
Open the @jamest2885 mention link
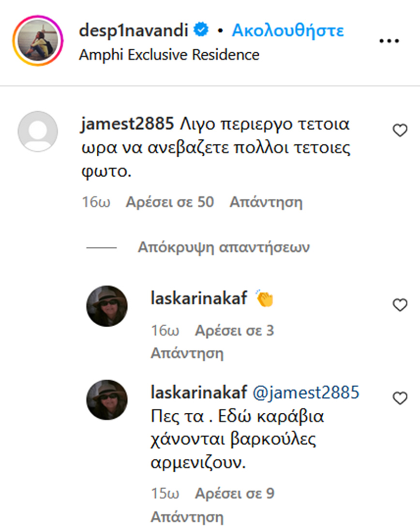[306, 392]
